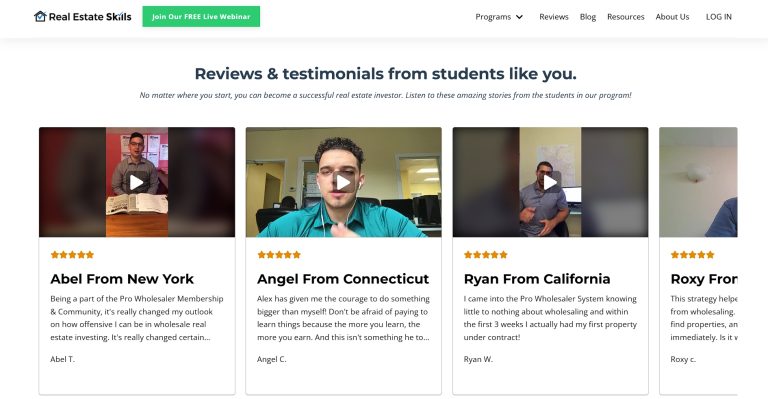Viewport: 768px width, 399px height.
Task: Open the Blog link
Action: [588, 17]
